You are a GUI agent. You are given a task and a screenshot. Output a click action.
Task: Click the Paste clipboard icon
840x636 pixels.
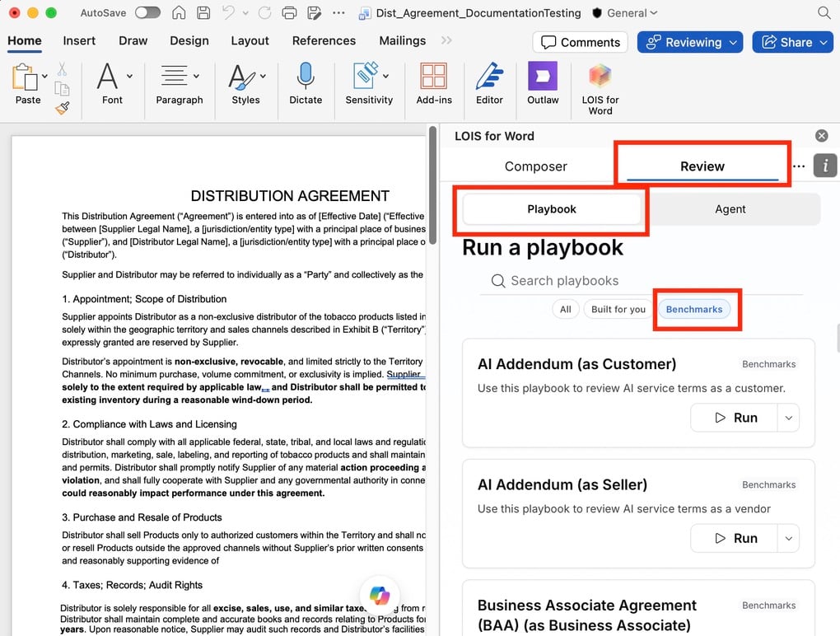pos(25,77)
